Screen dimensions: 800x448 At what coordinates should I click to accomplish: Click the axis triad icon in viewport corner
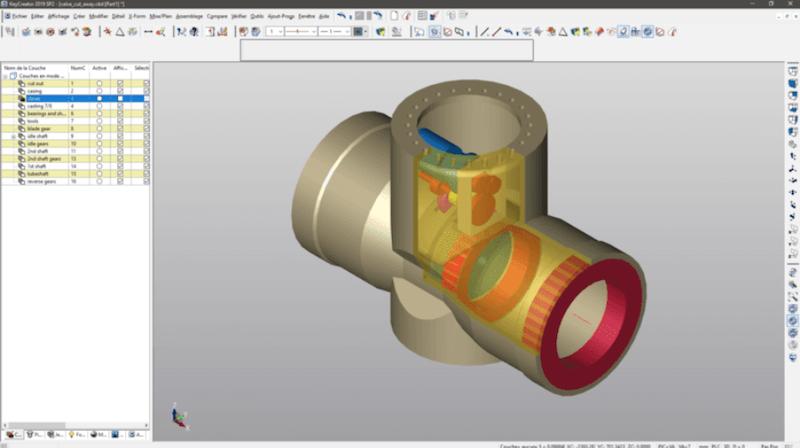174,412
